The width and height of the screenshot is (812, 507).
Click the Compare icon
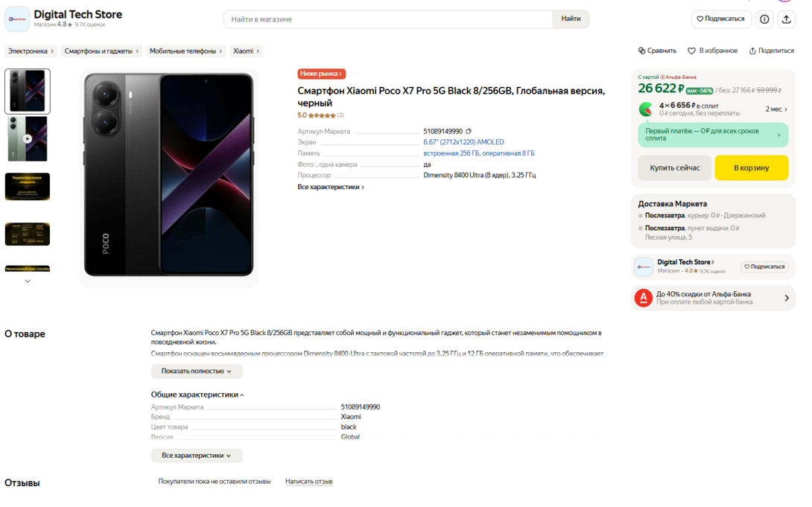point(642,51)
